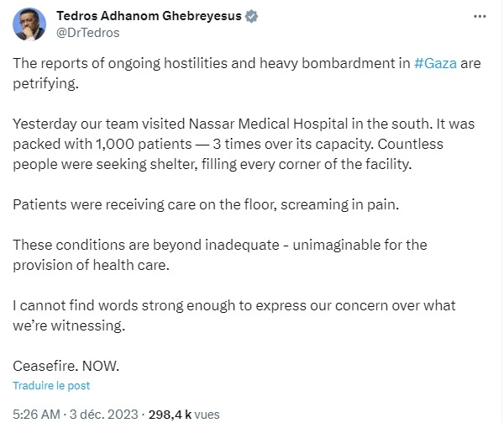Click the 'I cannot find words' paragraph
The image size is (504, 423).
[234, 315]
